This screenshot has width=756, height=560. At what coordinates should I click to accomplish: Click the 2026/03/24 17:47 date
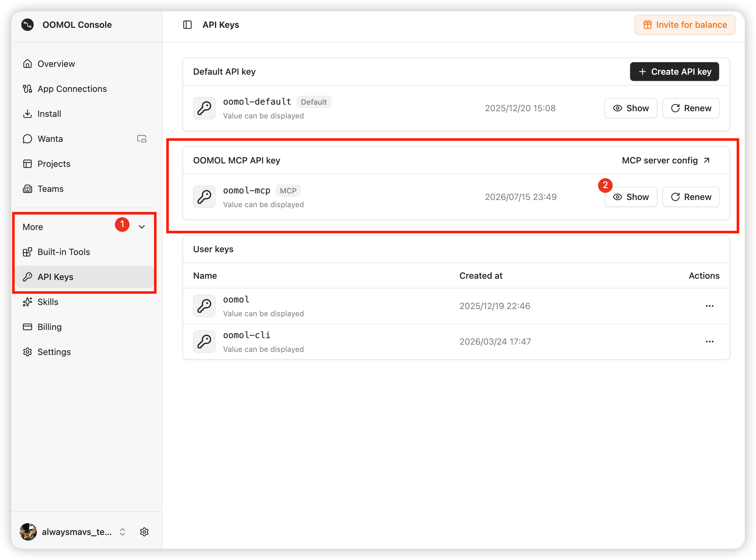coord(495,342)
